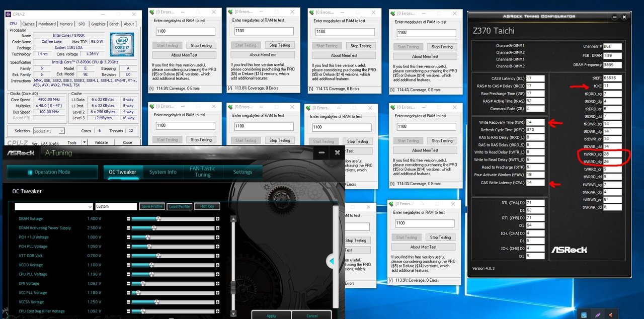
Task: Open CPU-Z Selection Socket #1 dropdown
Action: coord(61,131)
